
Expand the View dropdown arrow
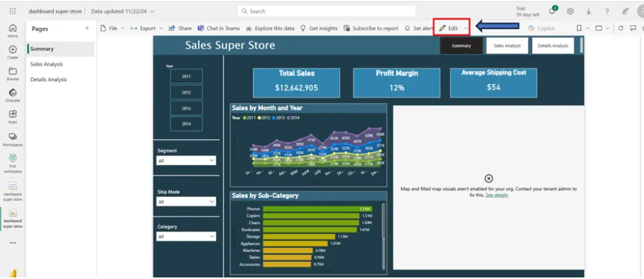[608, 28]
